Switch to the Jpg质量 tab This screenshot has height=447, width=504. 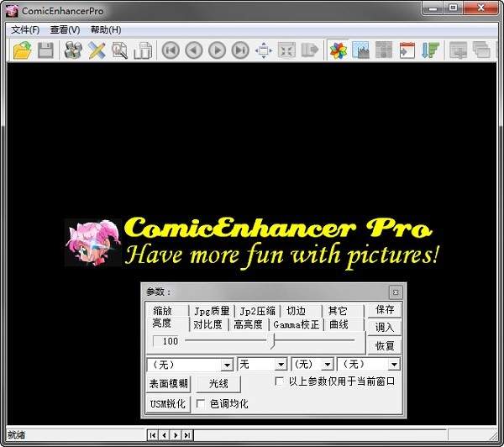click(x=212, y=311)
